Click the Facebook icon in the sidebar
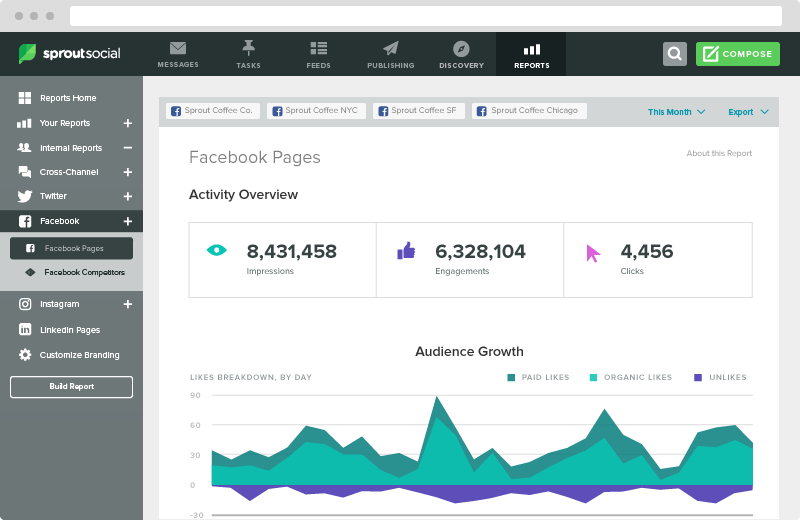Screen dimensions: 800x520 point(24,221)
